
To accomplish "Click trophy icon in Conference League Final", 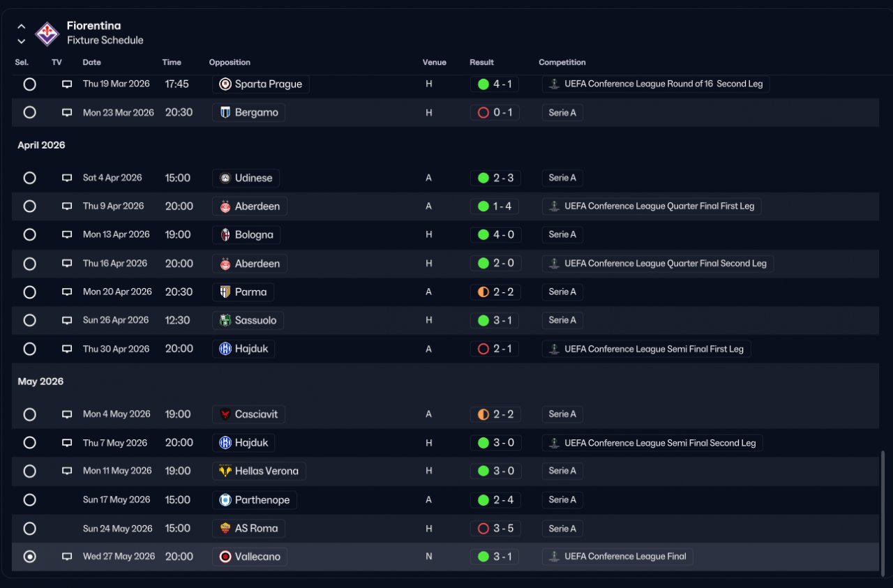I will [554, 557].
